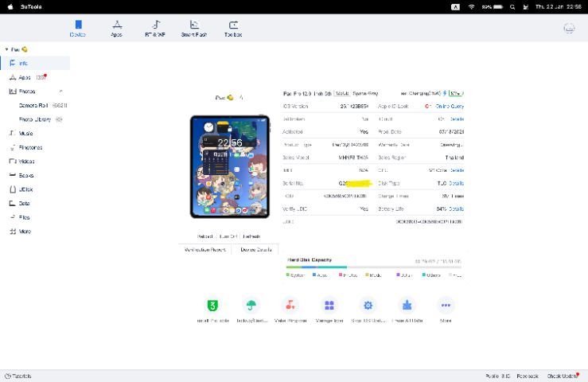The image size is (588, 382).
Task: Click the Stop iOS Update gear icon
Action: tap(368, 306)
